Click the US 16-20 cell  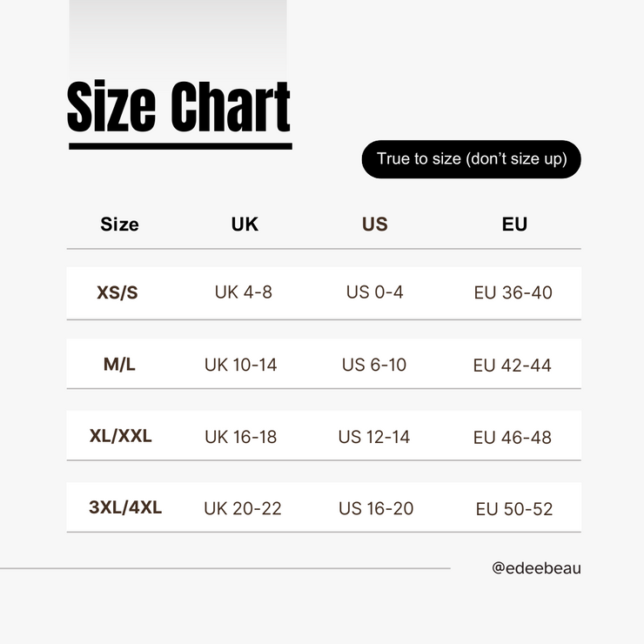(x=376, y=508)
